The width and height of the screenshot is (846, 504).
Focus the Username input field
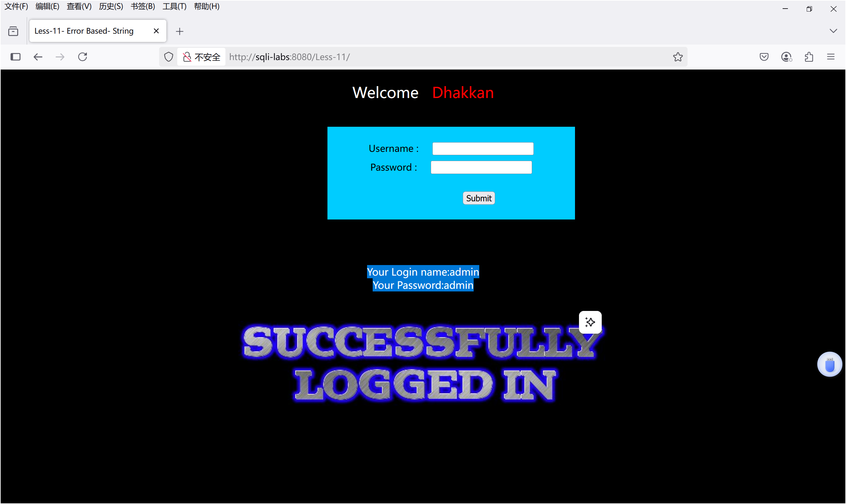(x=483, y=149)
